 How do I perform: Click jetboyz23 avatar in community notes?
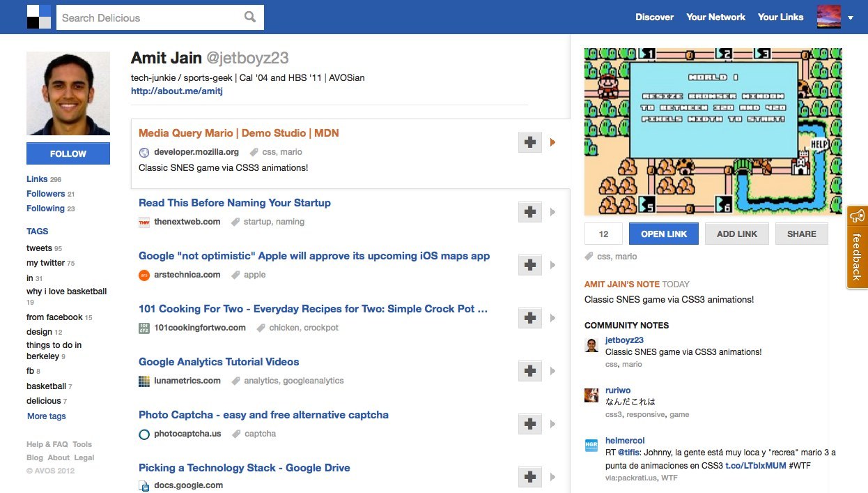[x=591, y=345]
